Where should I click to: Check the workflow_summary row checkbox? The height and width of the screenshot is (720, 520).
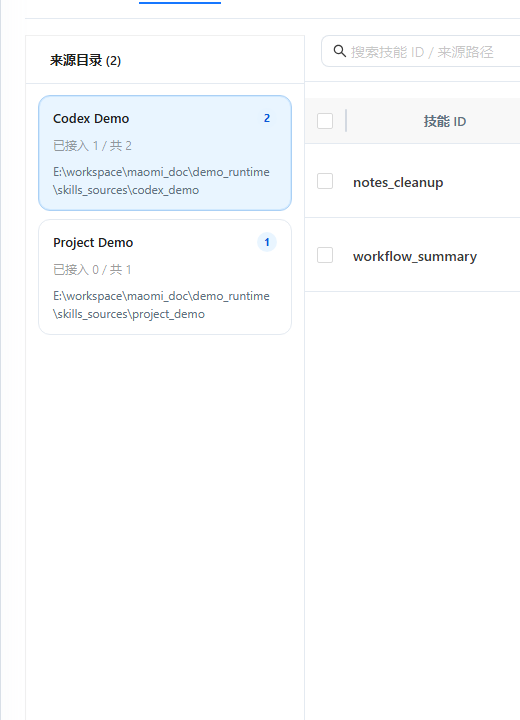point(325,255)
